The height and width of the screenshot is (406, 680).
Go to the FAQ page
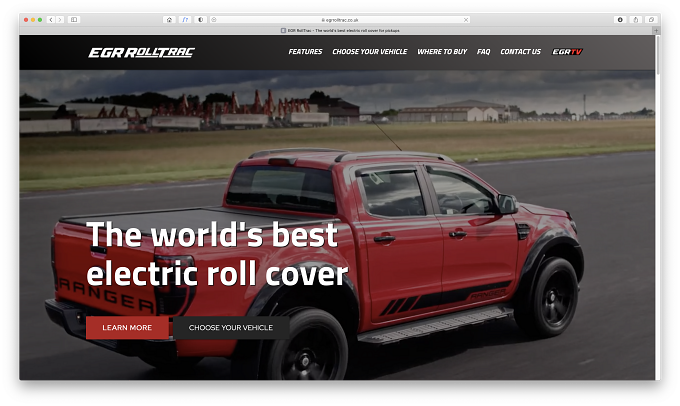[484, 52]
